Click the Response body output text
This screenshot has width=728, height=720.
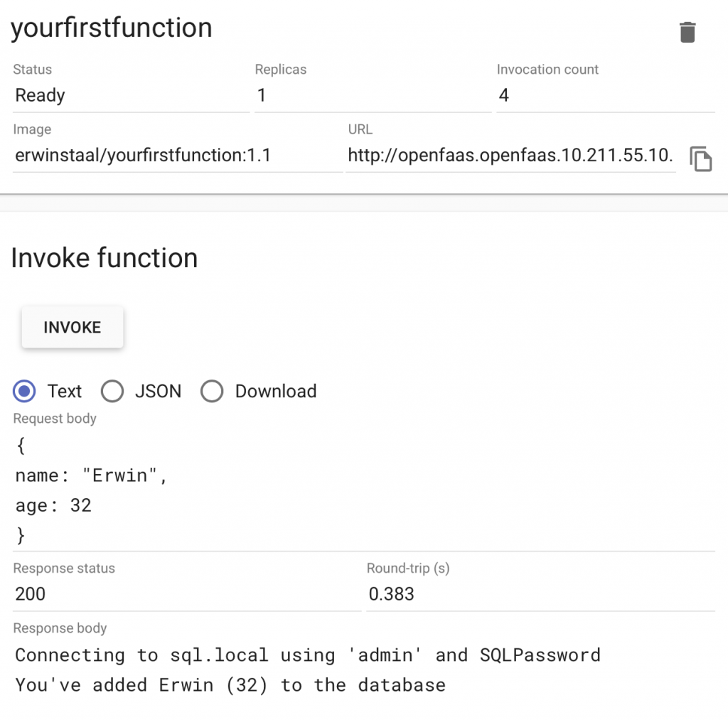pyautogui.click(x=284, y=668)
